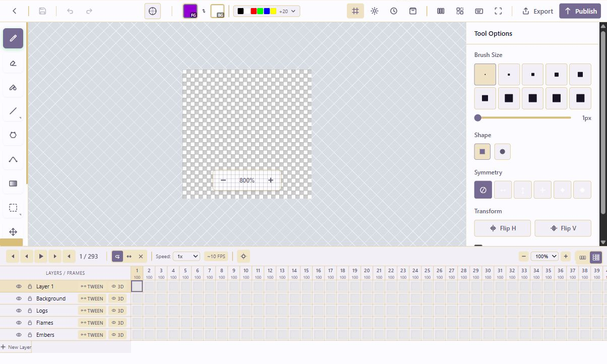
Task: Enable loop playback mode
Action: [x=117, y=257]
